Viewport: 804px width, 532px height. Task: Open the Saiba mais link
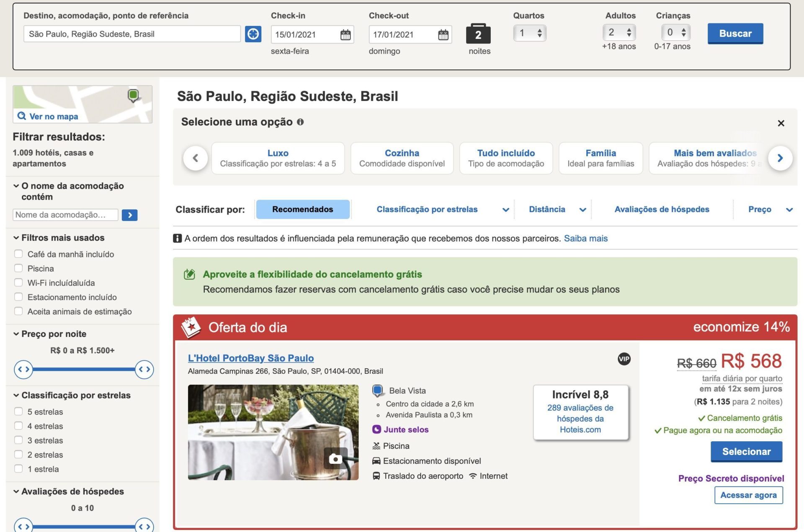[x=585, y=238]
